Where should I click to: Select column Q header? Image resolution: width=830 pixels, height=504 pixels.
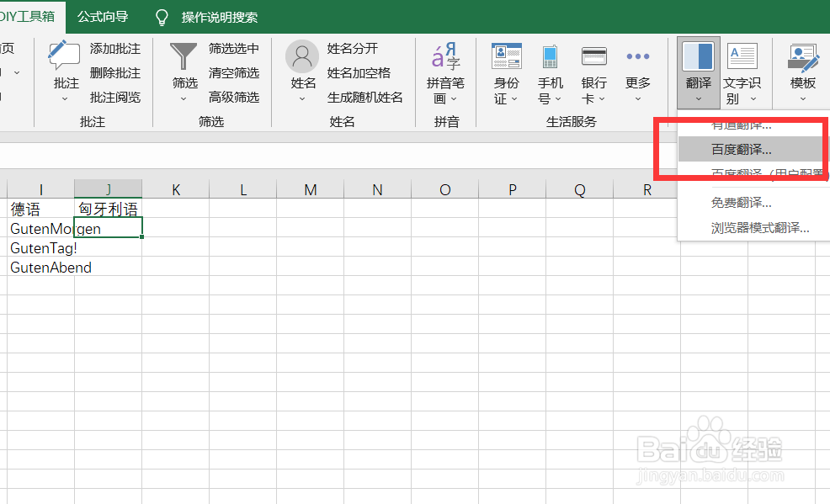point(579,189)
